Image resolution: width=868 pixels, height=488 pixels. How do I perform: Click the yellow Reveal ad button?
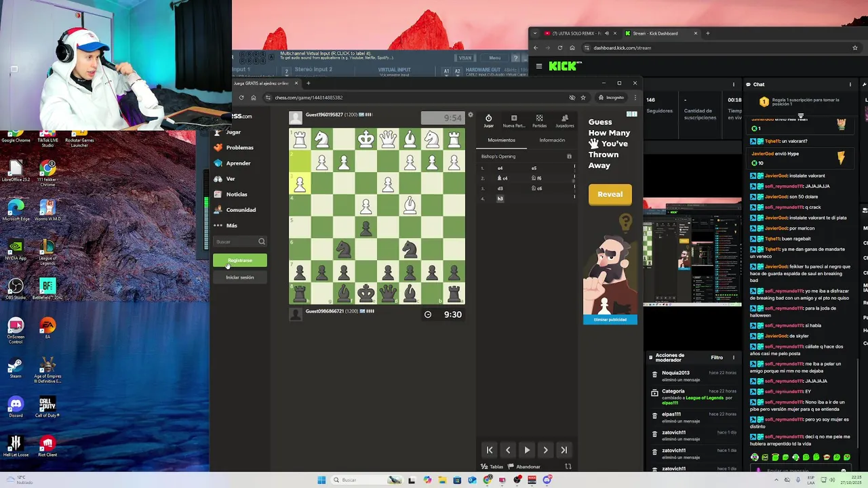[x=610, y=195]
